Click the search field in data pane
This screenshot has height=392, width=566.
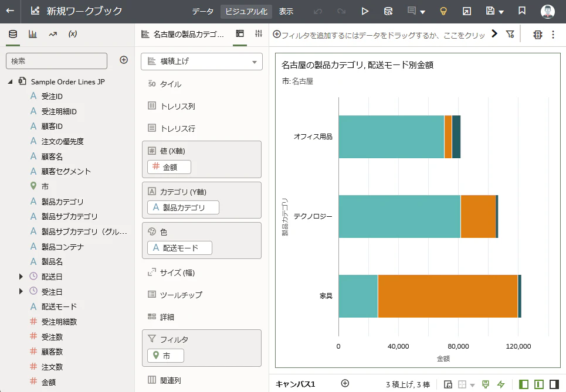pos(57,61)
